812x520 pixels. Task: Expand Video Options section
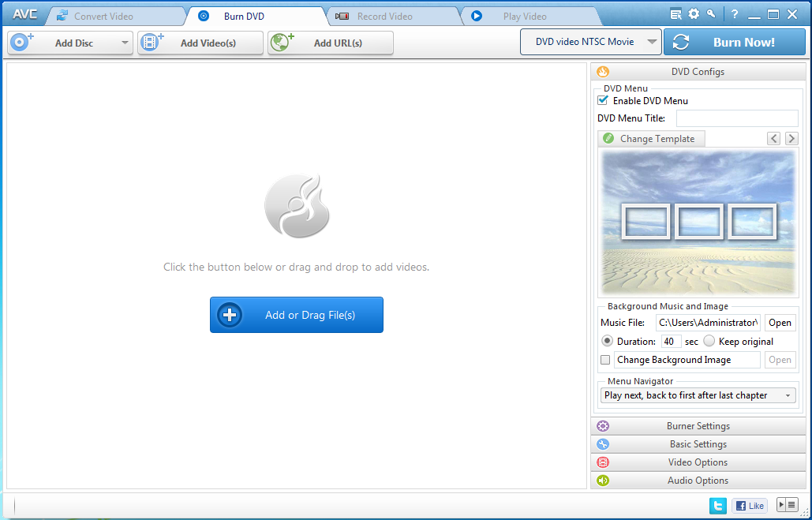coord(698,462)
